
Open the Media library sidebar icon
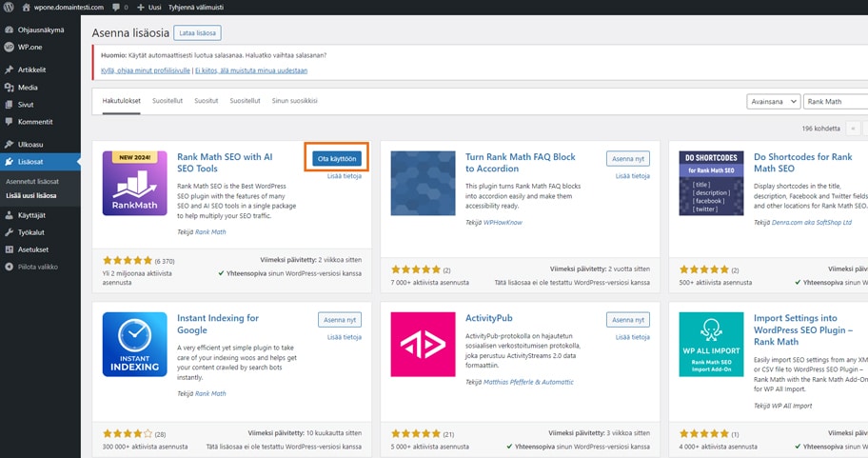[x=9, y=87]
